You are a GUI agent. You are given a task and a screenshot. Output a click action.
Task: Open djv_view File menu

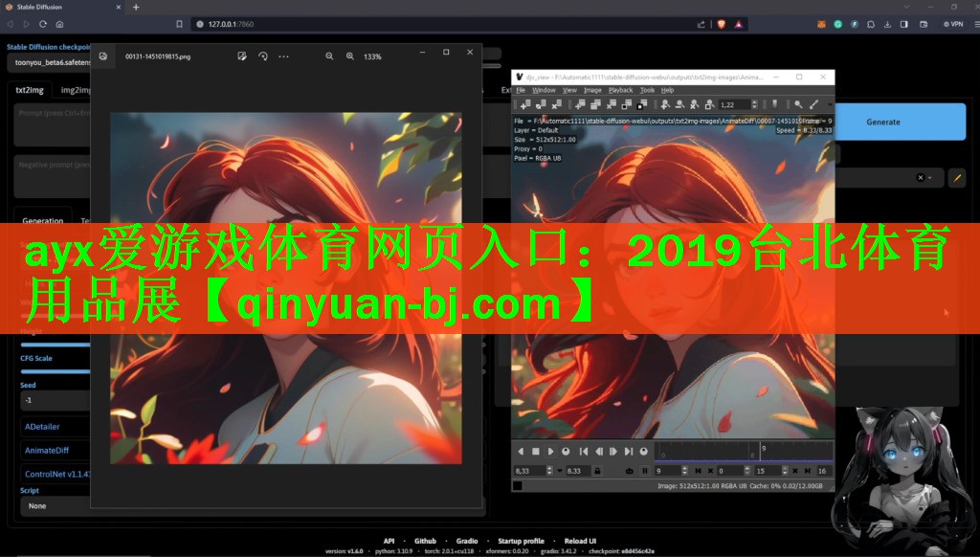521,90
